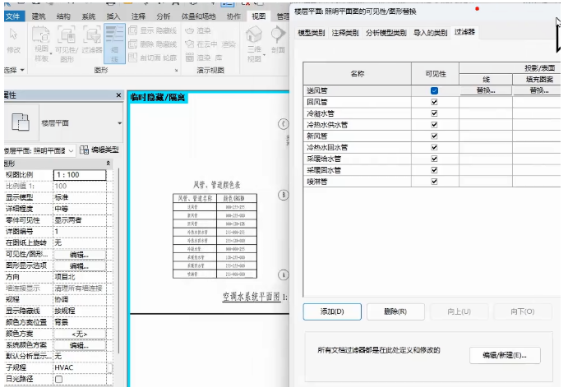This screenshot has height=392, width=568.
Task: Switch to the 模型类别 tab
Action: pyautogui.click(x=311, y=33)
